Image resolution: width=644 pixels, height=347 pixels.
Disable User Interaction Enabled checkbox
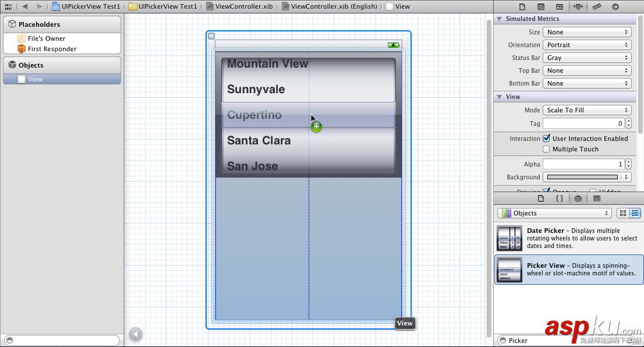click(x=546, y=139)
